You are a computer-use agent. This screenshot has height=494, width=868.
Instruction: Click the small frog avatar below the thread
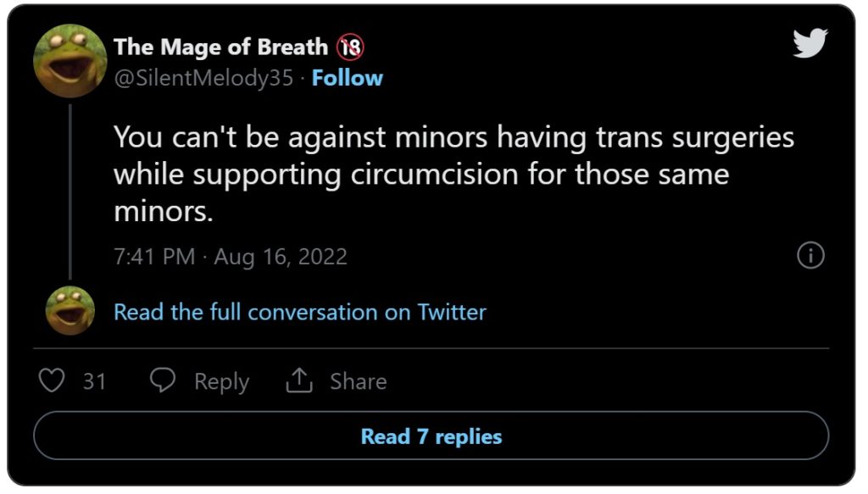pos(70,311)
